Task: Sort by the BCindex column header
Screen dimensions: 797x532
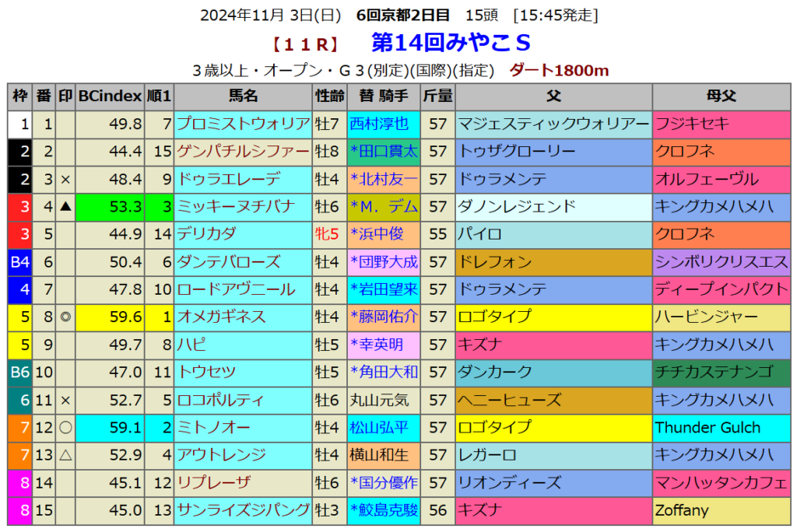Action: pyautogui.click(x=111, y=96)
